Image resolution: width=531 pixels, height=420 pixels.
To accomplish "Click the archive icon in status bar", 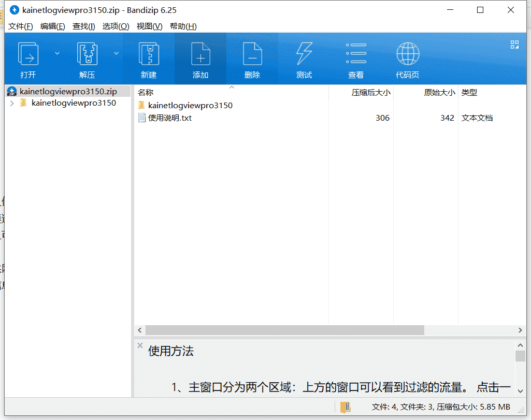I will pos(345,407).
